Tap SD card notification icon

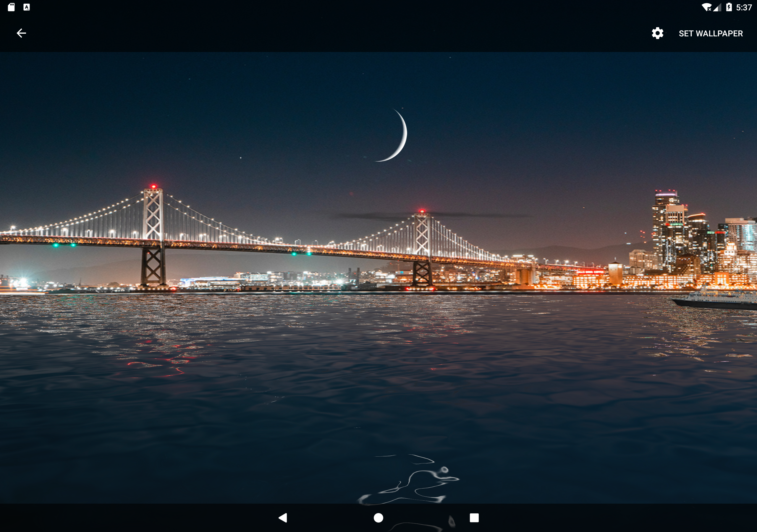tap(11, 7)
